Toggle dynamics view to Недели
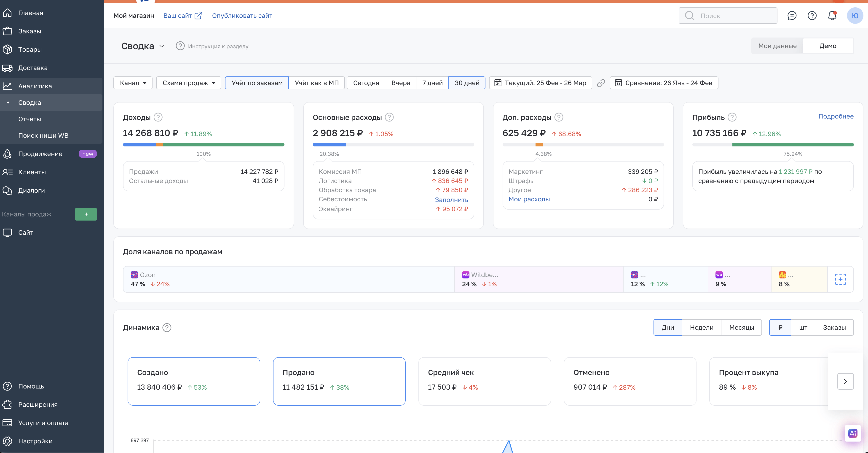The image size is (868, 453). 701,327
